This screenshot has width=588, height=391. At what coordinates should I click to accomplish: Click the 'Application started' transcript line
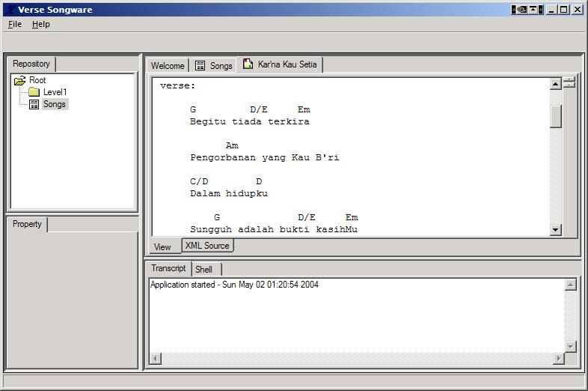(234, 285)
